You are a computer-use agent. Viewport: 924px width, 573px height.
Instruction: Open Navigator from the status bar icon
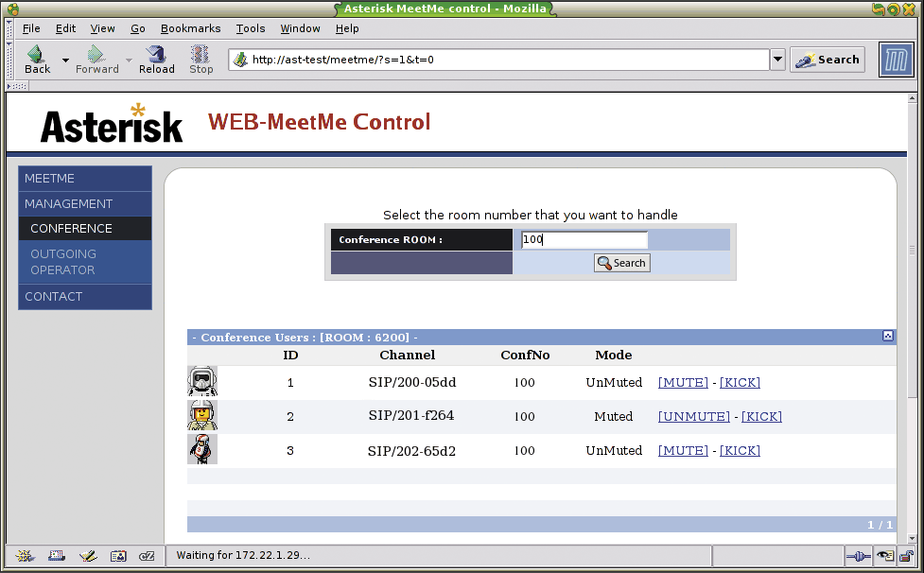pyautogui.click(x=25, y=555)
